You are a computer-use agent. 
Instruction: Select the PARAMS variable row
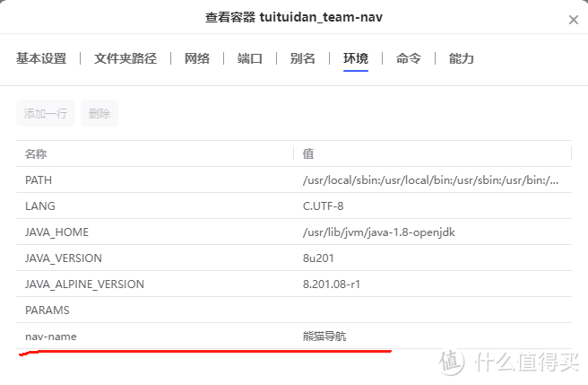(294, 310)
